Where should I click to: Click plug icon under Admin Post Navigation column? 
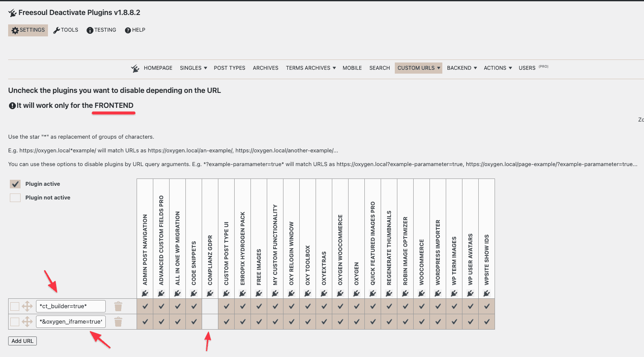(x=145, y=293)
